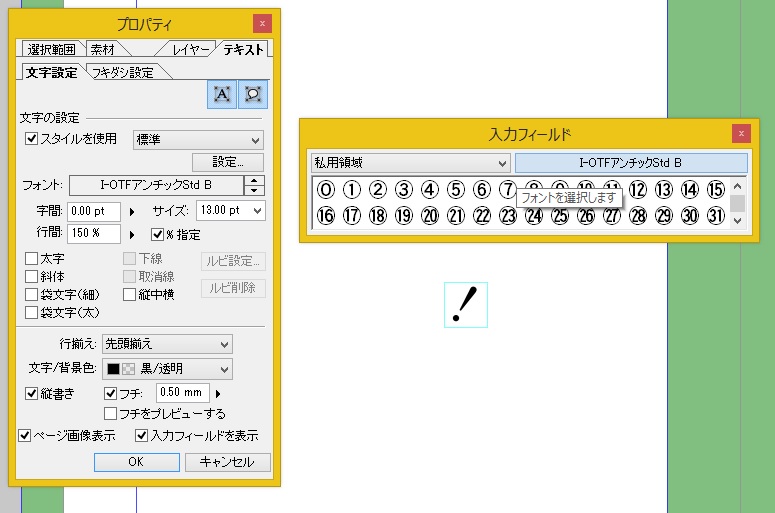Click the font selection button in 入力フィールド

tap(631, 163)
